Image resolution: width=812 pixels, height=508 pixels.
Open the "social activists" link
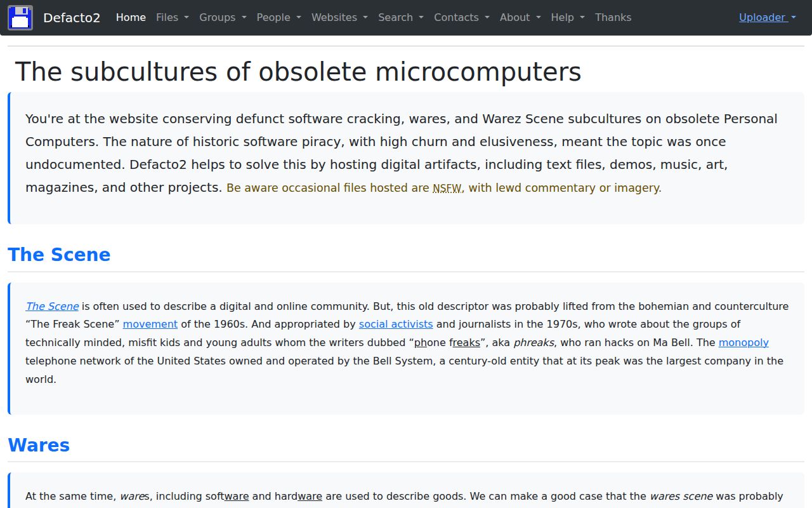(x=396, y=324)
